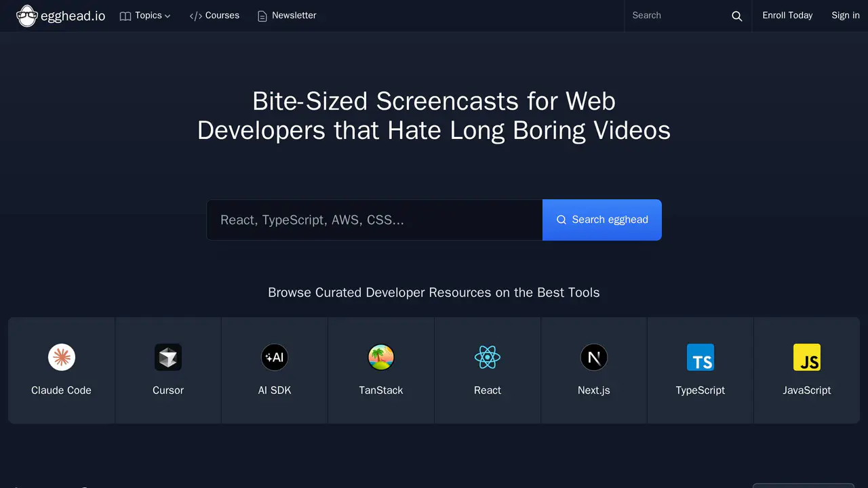The width and height of the screenshot is (868, 488).
Task: Click the TypeScript label text
Action: [701, 390]
